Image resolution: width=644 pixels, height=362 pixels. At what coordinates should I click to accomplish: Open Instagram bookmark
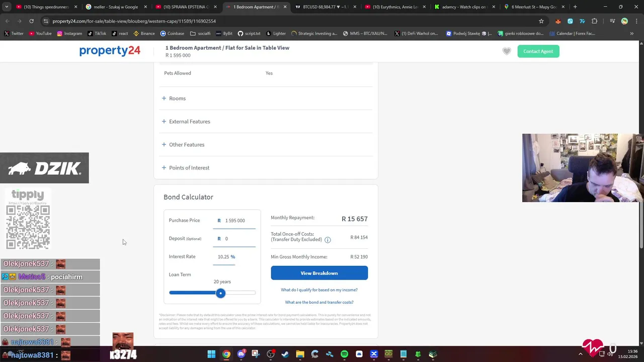(69, 34)
